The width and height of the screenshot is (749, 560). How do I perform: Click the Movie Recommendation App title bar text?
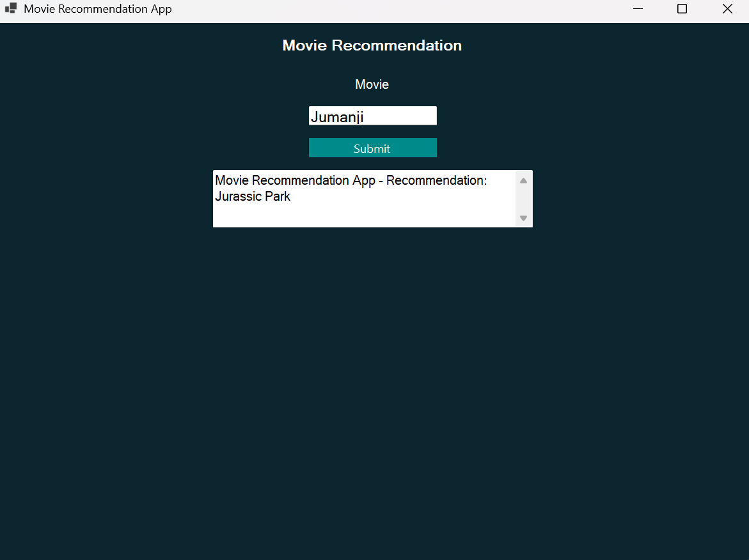pyautogui.click(x=97, y=9)
